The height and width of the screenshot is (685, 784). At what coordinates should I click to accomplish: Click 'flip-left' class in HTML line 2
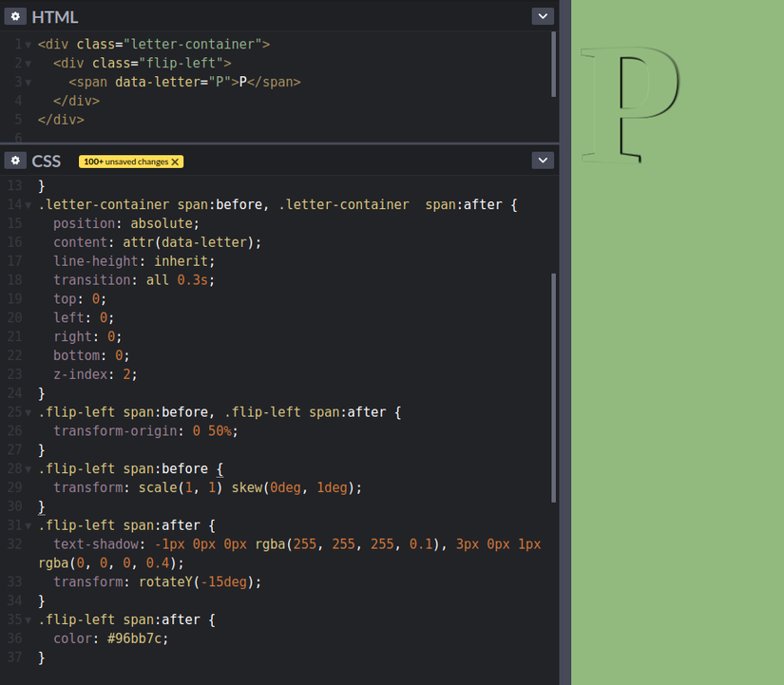tap(181, 64)
